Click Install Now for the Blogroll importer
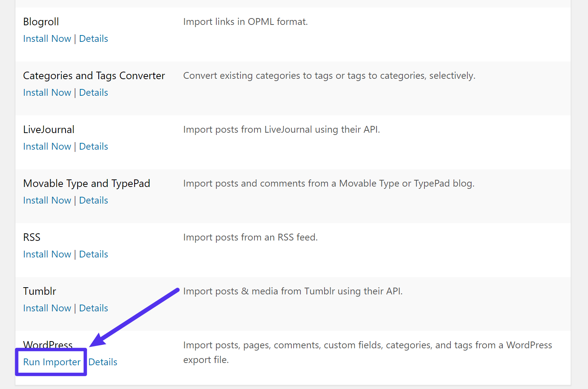Screen dimensions: 588x389 click(x=47, y=38)
